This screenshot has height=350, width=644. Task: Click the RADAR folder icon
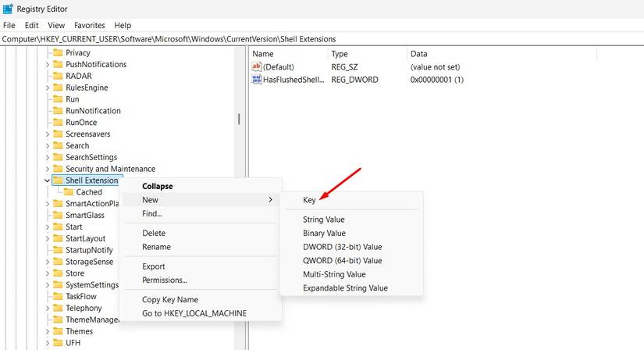(x=58, y=76)
